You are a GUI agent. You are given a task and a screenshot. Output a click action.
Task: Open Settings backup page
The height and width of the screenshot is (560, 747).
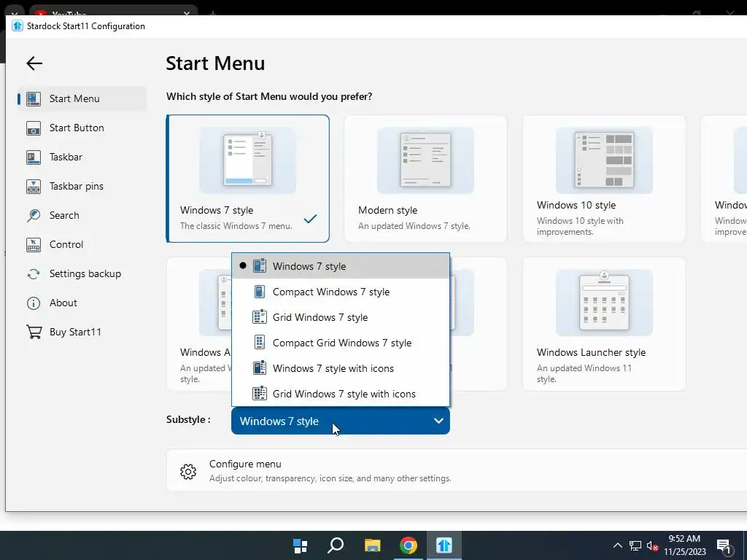pyautogui.click(x=82, y=274)
